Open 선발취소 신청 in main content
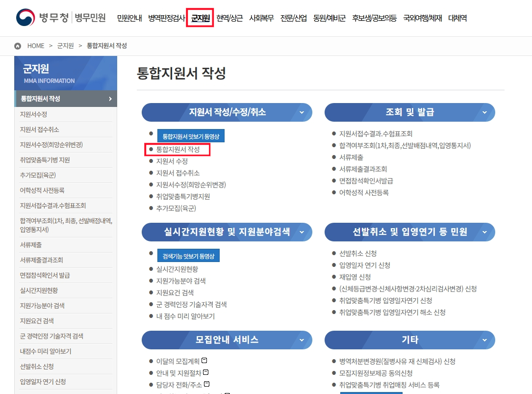Image resolution: width=532 pixels, height=394 pixels. (x=358, y=253)
